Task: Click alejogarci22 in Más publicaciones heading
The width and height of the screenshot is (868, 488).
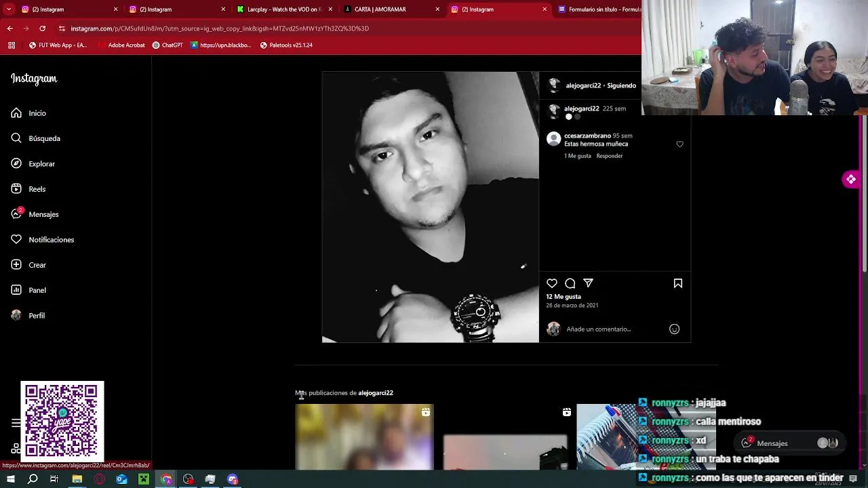Action: 376,393
